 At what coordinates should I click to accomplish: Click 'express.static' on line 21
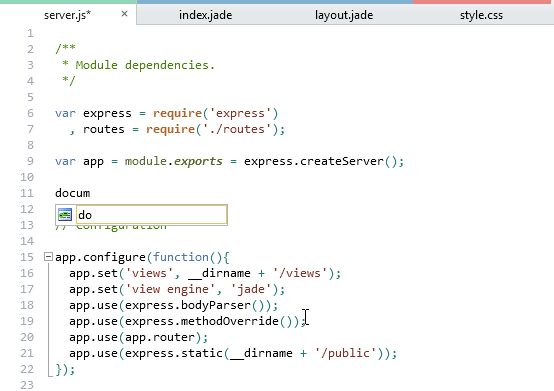(173, 353)
